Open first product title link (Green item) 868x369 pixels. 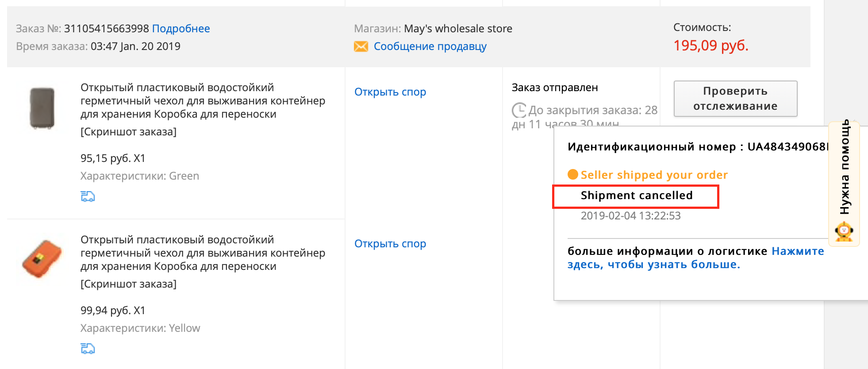(x=203, y=101)
